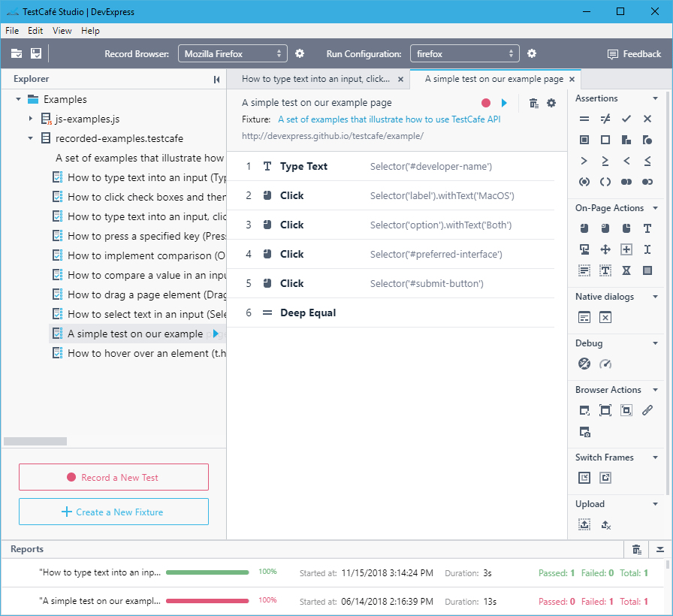Click the green progress bar of first report
This screenshot has height=616, width=673.
(207, 572)
